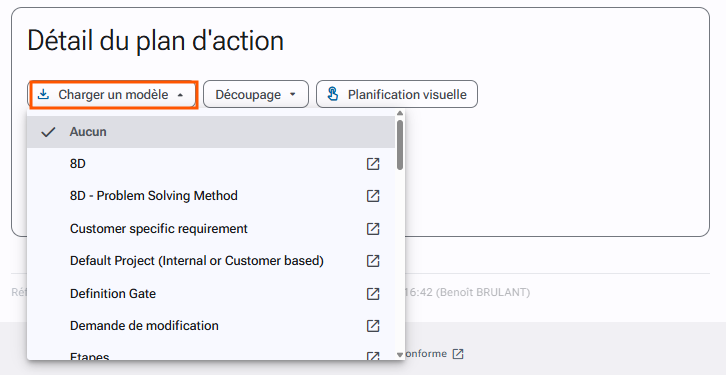Select the Definition Gate model
This screenshot has height=375, width=726.
(x=211, y=294)
